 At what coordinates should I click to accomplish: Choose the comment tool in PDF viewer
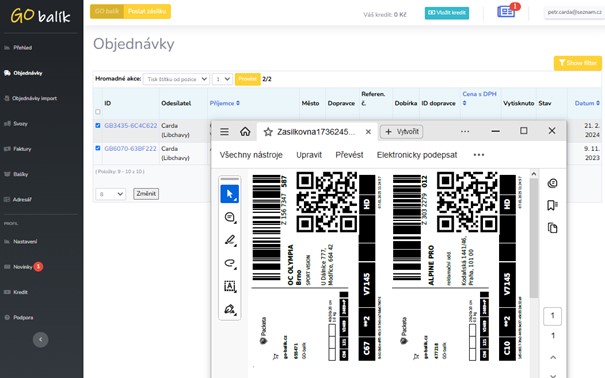pyautogui.click(x=230, y=217)
